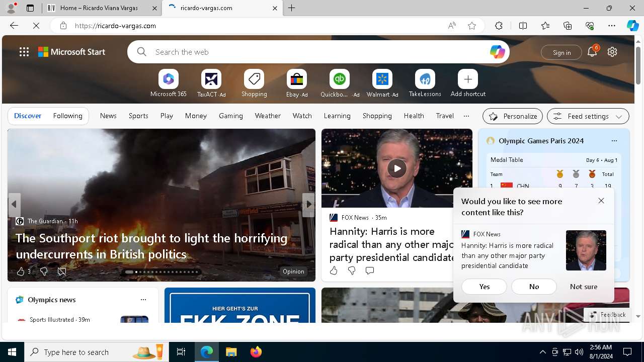The width and height of the screenshot is (644, 362).
Task: Open Olympic Games card options menu
Action: click(614, 141)
